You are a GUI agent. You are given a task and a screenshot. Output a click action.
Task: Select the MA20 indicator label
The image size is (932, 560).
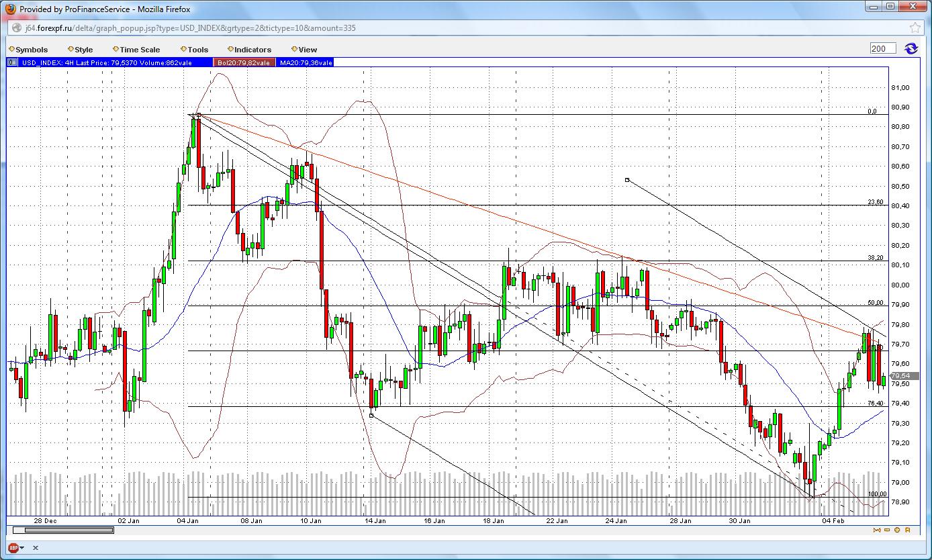click(x=306, y=62)
